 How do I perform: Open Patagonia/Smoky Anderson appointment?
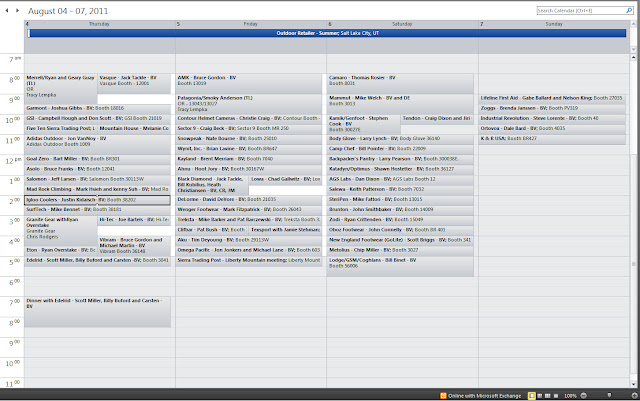[249, 104]
